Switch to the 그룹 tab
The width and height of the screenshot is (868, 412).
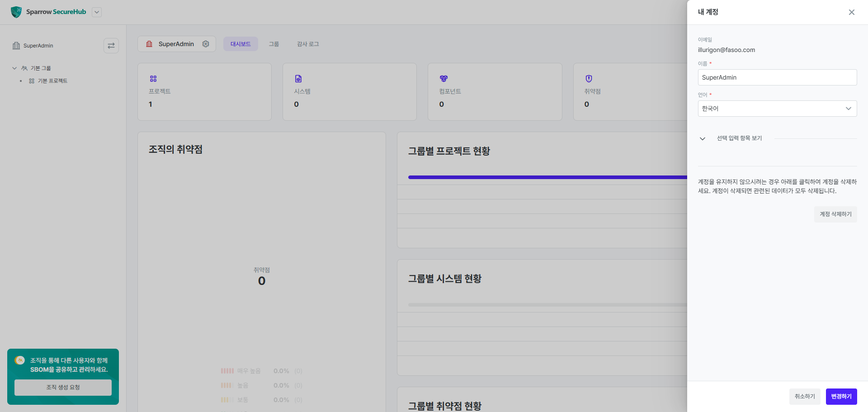(x=274, y=44)
